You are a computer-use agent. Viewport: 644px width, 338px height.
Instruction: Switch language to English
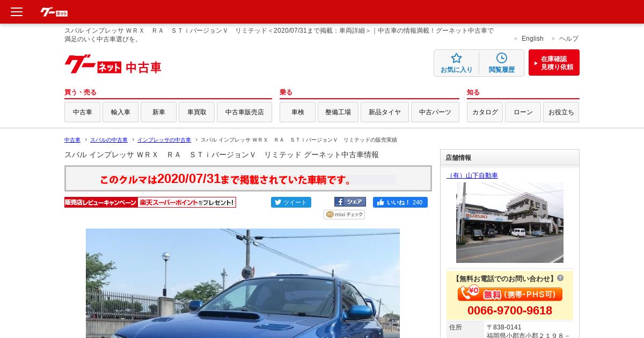tap(532, 39)
